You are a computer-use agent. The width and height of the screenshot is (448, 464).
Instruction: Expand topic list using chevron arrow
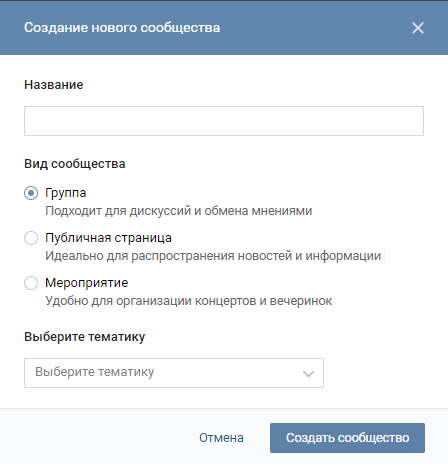point(308,374)
